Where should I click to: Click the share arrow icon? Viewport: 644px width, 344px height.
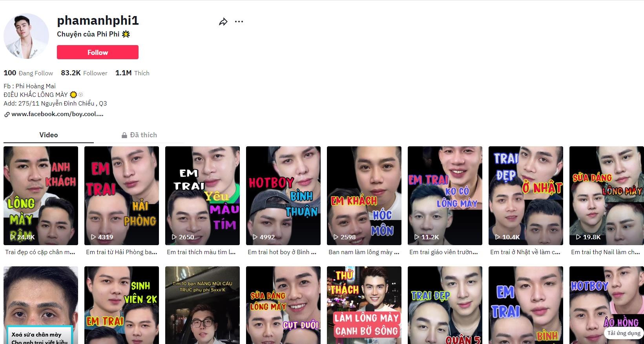[x=223, y=22]
